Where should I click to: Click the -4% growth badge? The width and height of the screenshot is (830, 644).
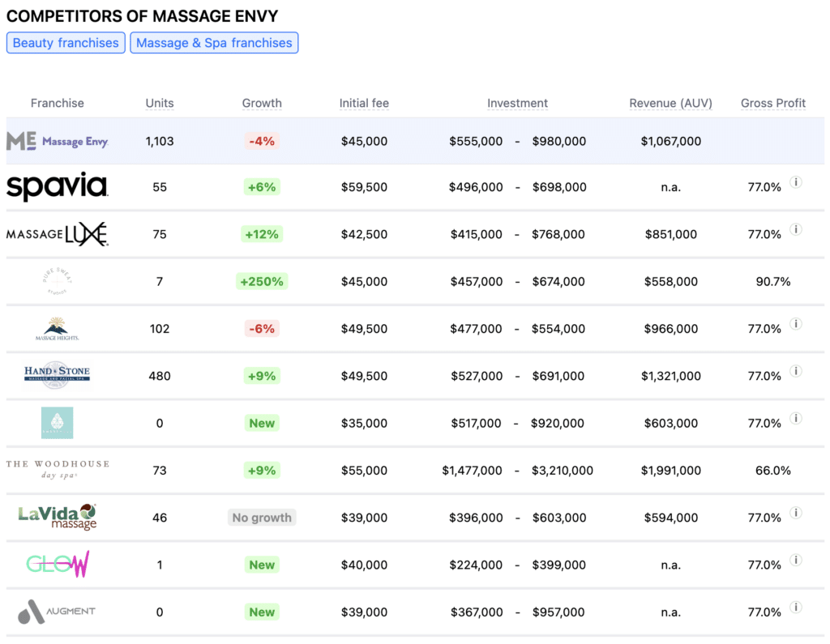pos(262,141)
